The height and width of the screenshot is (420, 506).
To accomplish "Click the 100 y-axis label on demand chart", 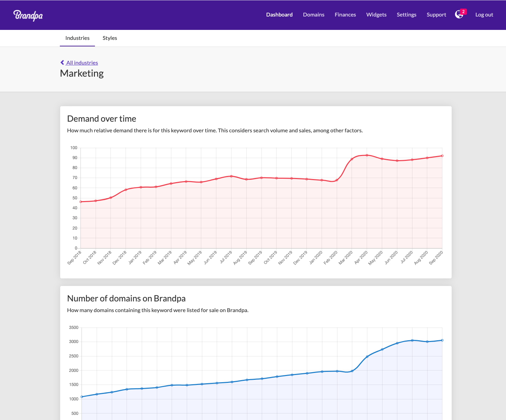I will coord(74,148).
